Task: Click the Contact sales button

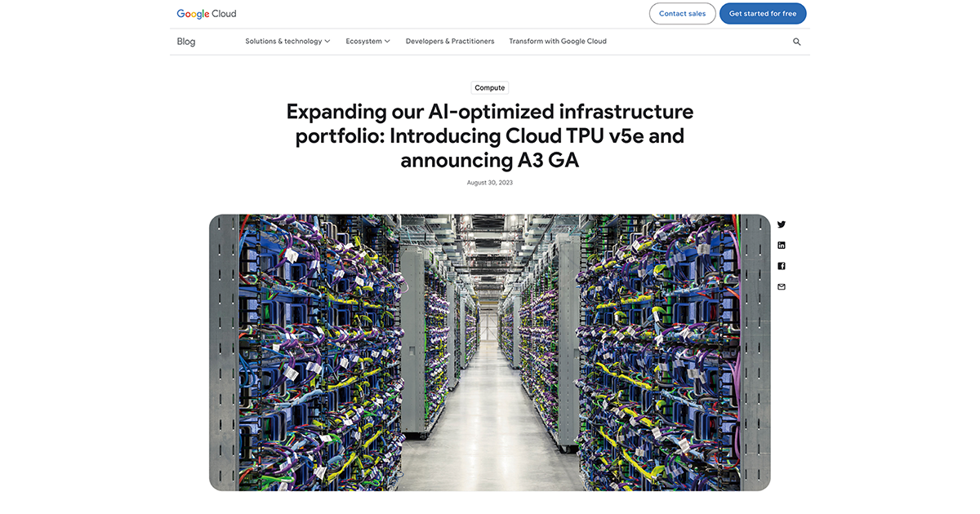Action: 683,14
